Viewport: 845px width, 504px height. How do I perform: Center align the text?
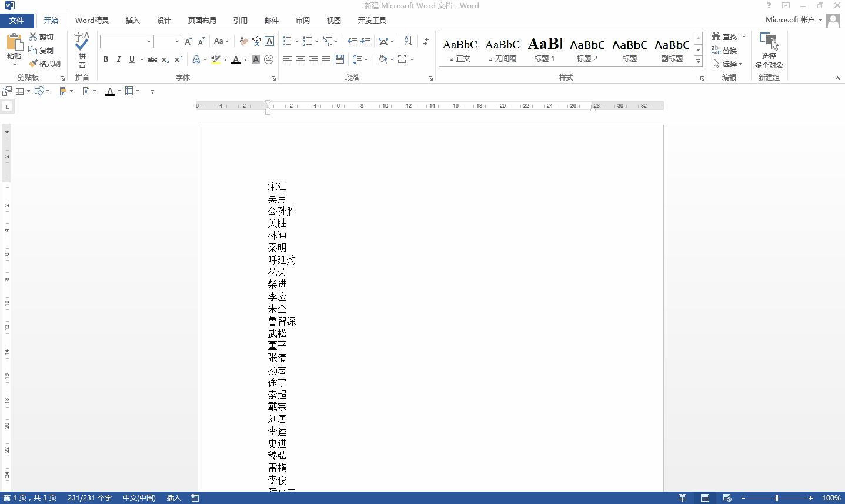[300, 59]
